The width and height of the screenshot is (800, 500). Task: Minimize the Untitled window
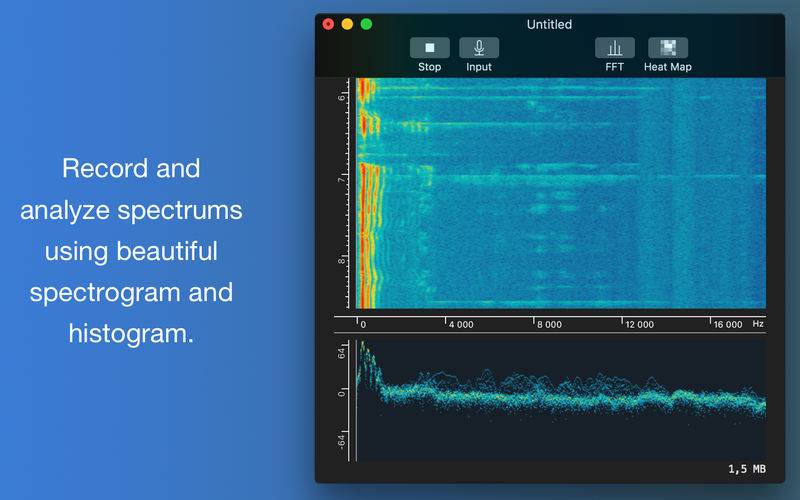pyautogui.click(x=347, y=24)
